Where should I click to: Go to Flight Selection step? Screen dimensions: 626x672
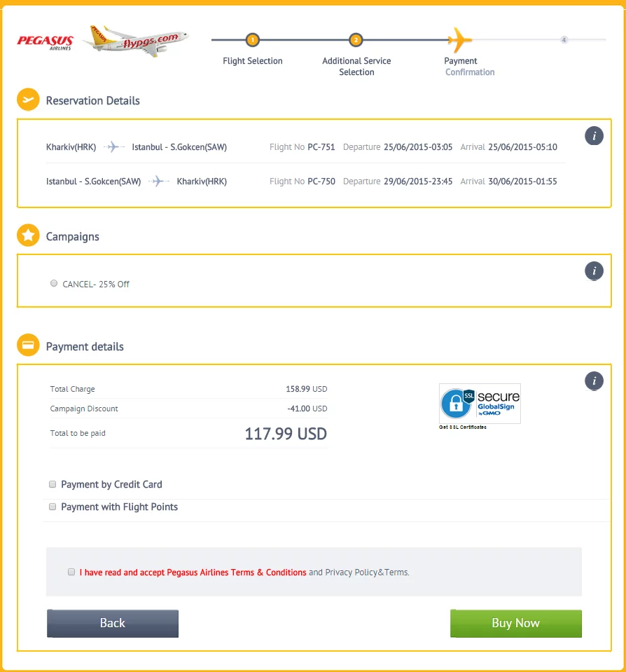click(253, 61)
